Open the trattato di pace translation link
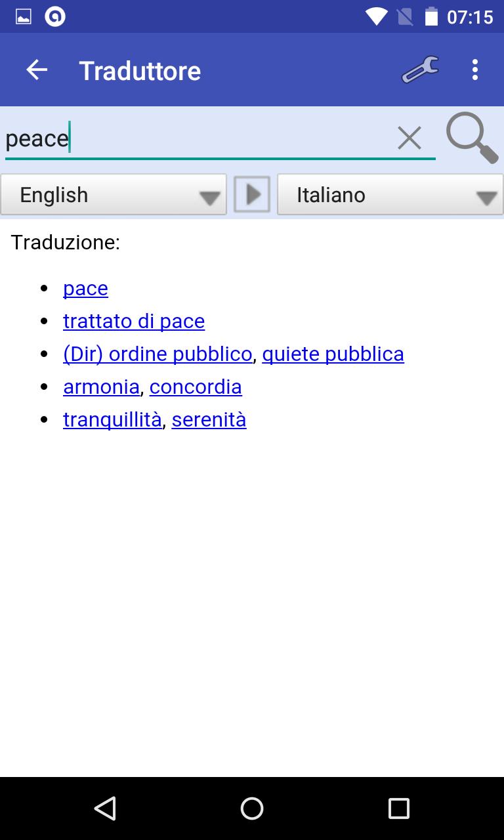 pos(134,321)
